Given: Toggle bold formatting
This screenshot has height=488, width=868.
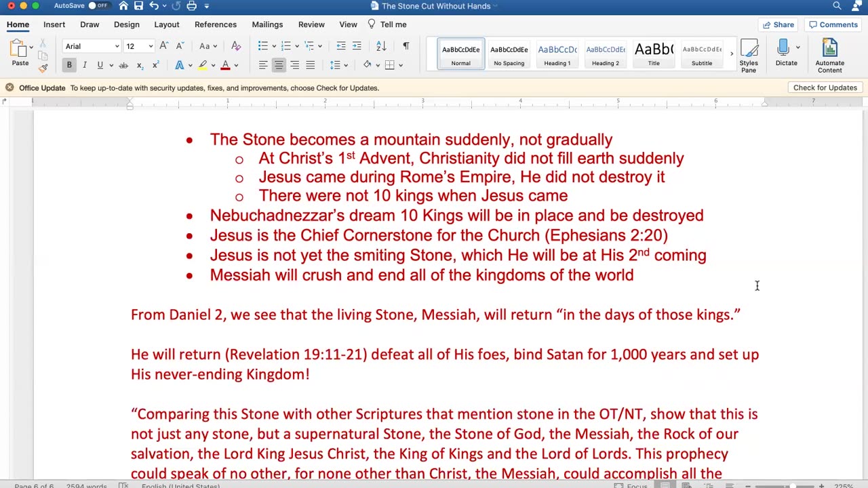Looking at the screenshot, I should tap(69, 65).
